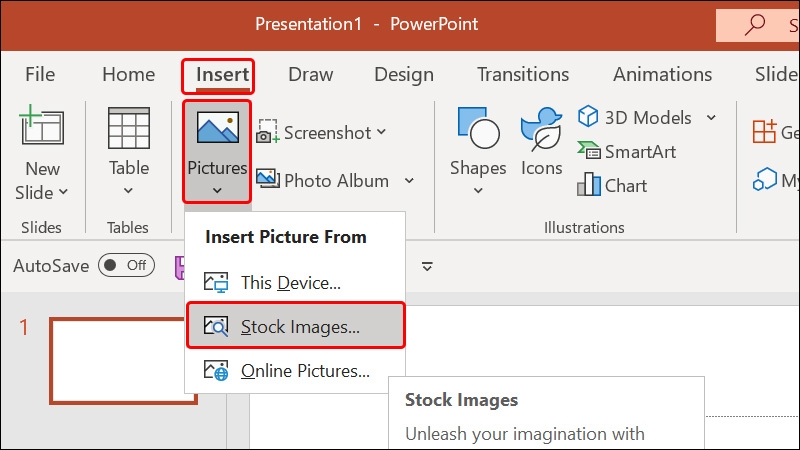Open the Animations tab
Image resolution: width=800 pixels, height=450 pixels.
662,74
